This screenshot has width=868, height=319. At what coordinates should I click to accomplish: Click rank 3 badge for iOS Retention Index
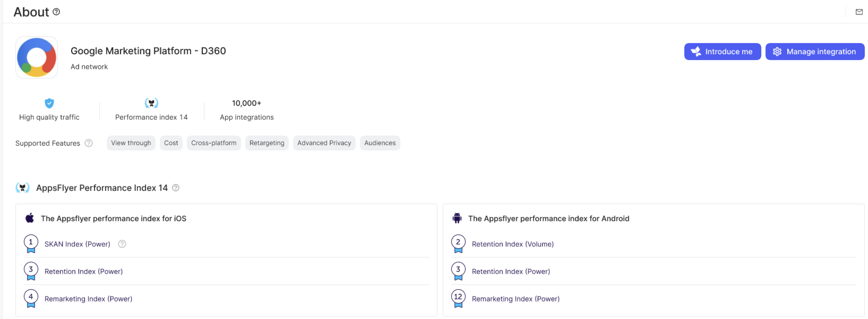tap(31, 271)
